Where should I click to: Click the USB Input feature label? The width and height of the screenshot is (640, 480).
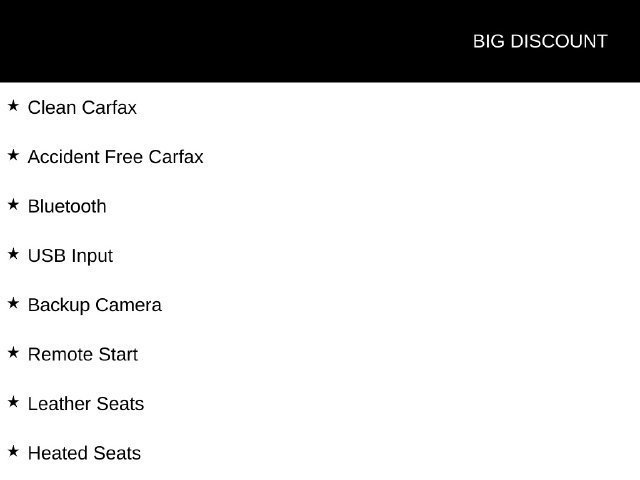pos(70,256)
